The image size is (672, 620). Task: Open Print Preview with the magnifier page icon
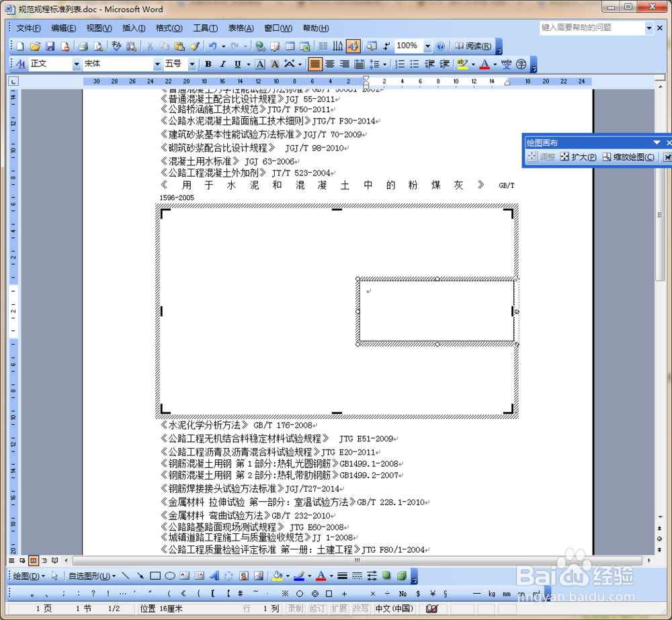coord(98,46)
